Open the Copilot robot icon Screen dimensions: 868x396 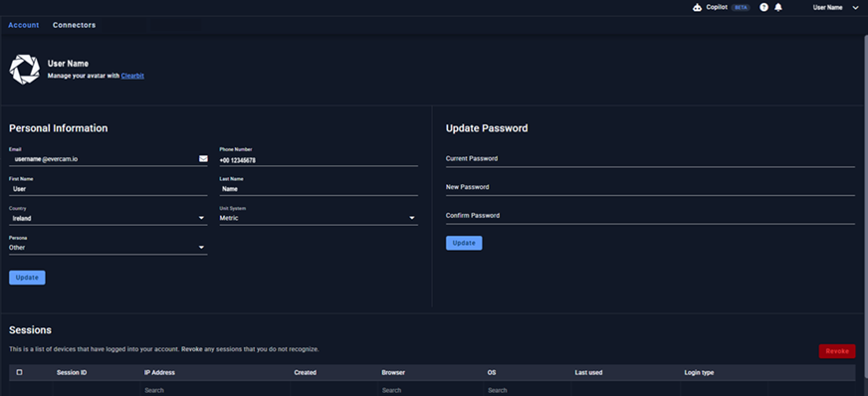pyautogui.click(x=697, y=8)
